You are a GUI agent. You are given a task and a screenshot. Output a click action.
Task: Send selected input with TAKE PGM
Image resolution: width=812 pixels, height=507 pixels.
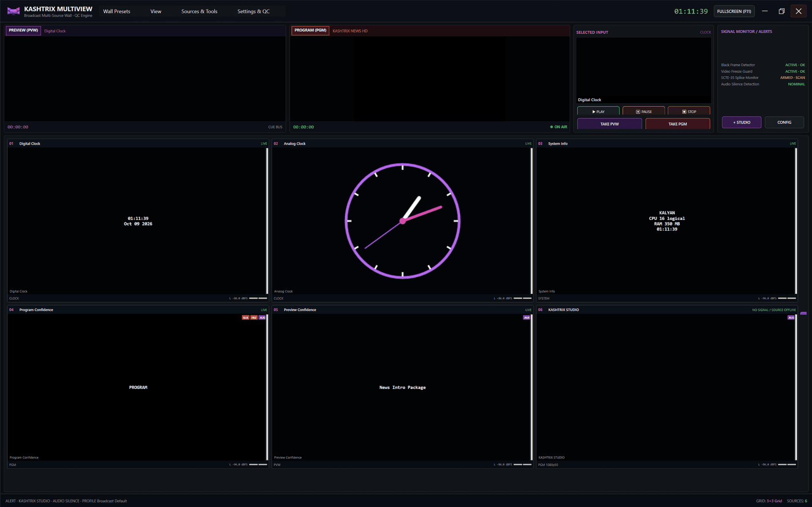point(678,124)
